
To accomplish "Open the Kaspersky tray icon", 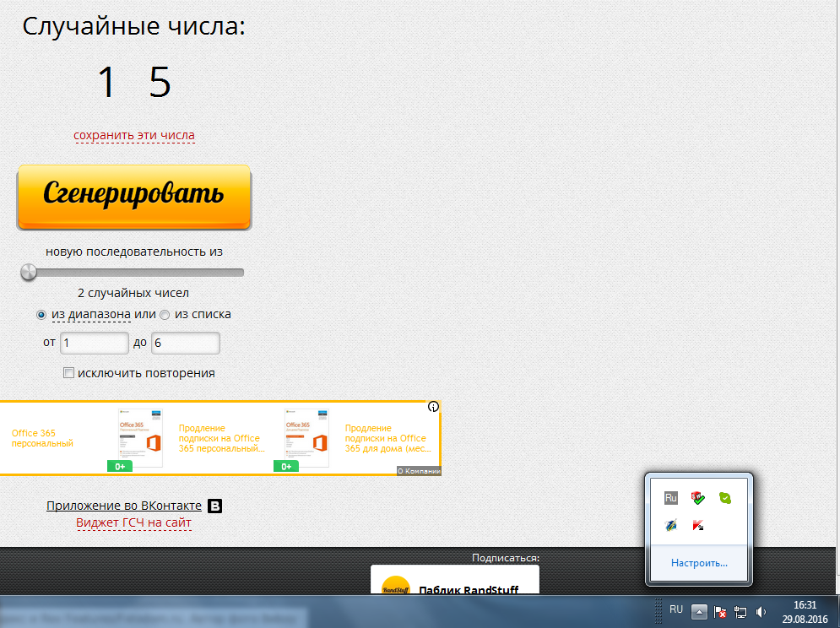I will [x=698, y=525].
